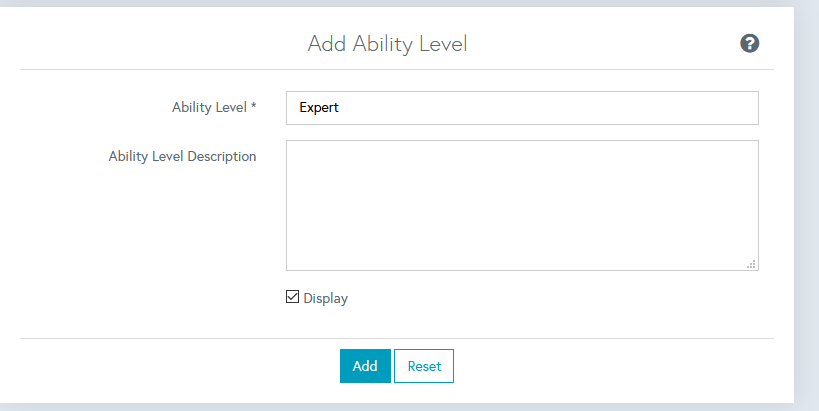Click empty space right of the Reset button
Viewport: 819px width, 411px height.
point(600,366)
